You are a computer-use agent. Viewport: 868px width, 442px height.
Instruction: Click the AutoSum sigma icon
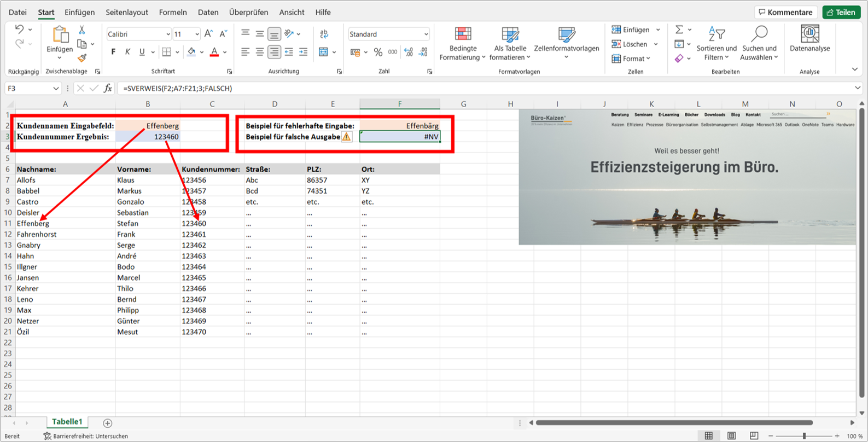point(679,30)
